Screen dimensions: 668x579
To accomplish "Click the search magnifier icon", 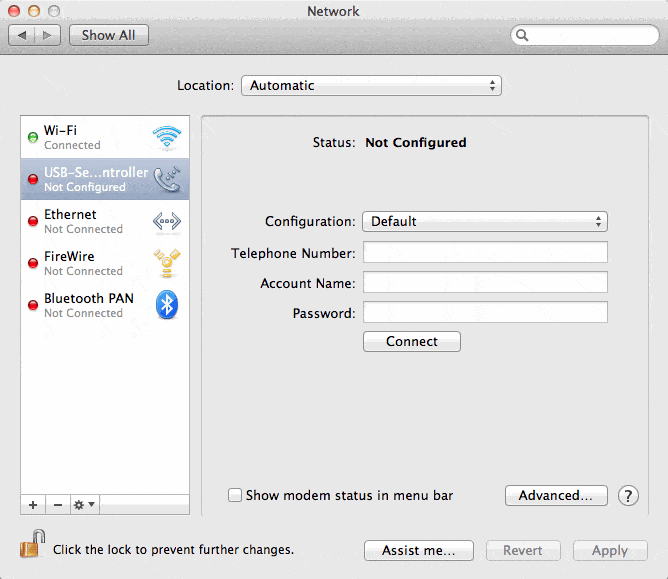I will [522, 35].
